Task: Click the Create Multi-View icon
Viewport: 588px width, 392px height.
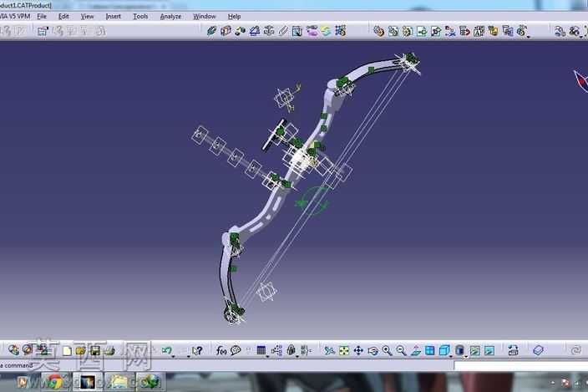Action: 430,351
